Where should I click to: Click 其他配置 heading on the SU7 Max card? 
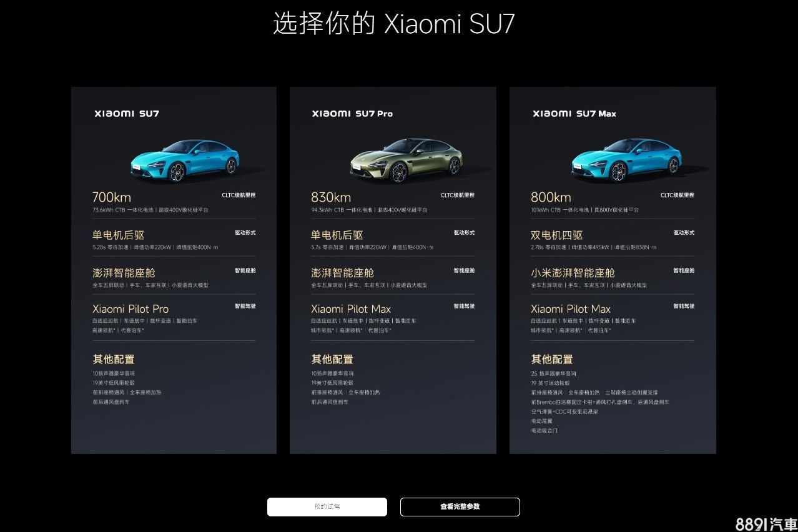(x=551, y=359)
